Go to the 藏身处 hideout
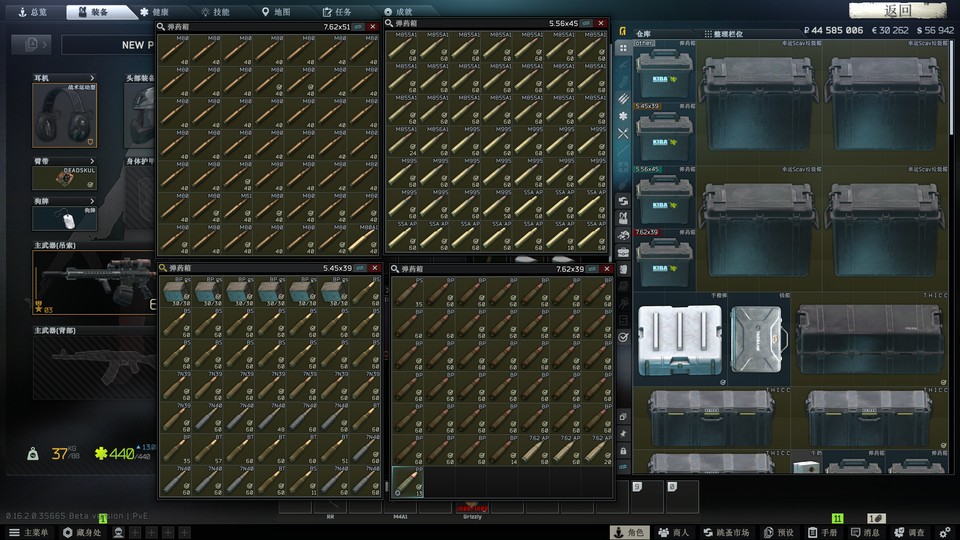960x540 pixels. 83,532
